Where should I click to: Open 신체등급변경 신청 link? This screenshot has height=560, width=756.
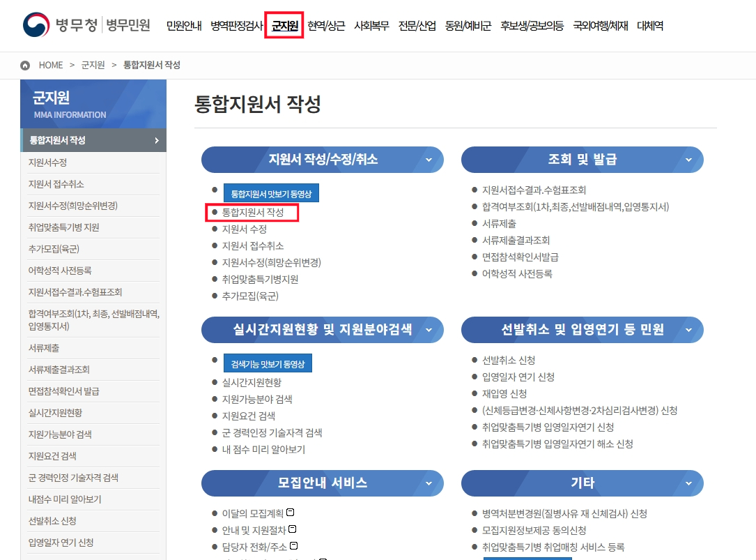580,410
